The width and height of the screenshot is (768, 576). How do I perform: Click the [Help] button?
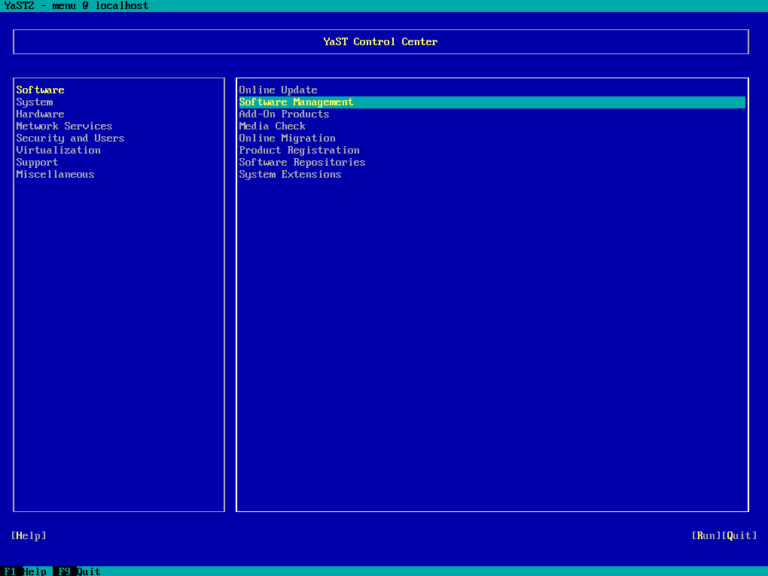click(29, 536)
